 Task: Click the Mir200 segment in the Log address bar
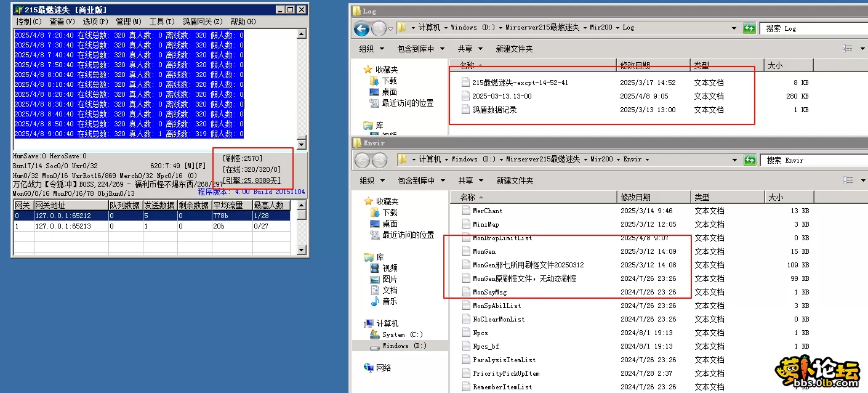click(x=601, y=28)
